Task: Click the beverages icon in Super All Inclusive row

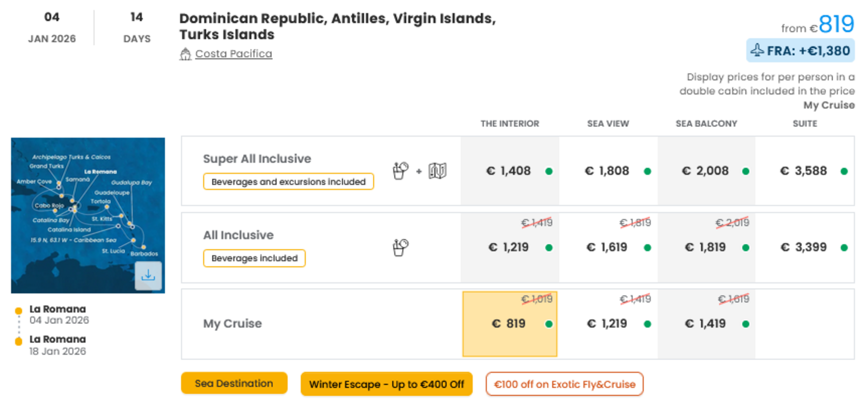Action: (400, 171)
